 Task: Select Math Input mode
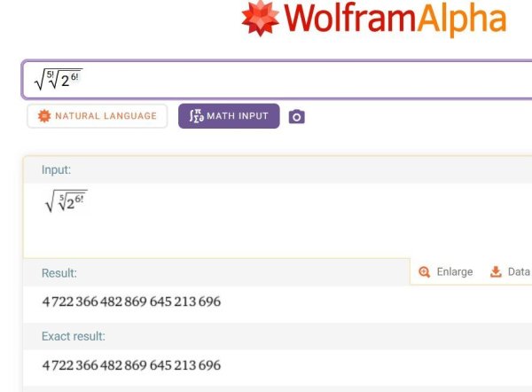(x=229, y=116)
